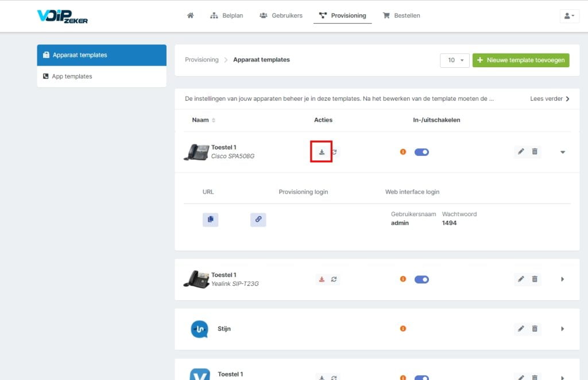The height and width of the screenshot is (380, 588).
Task: Click the Provisioning breadcrumb link
Action: pyautogui.click(x=202, y=60)
